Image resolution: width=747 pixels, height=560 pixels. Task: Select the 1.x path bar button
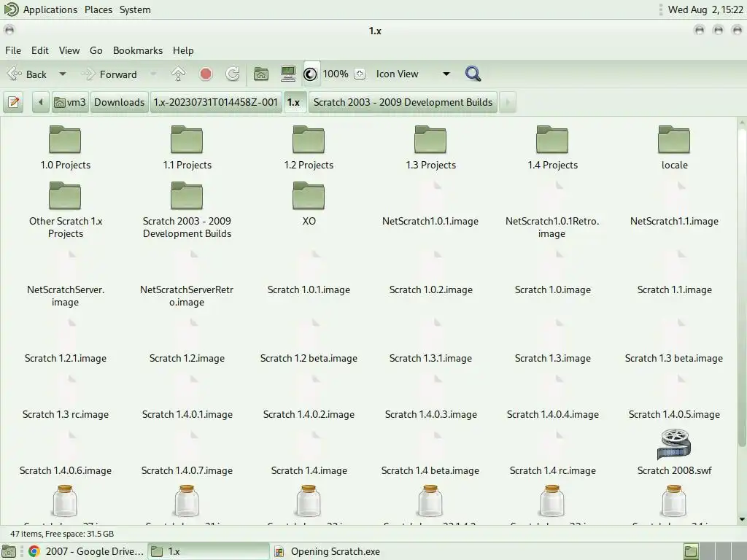point(293,102)
